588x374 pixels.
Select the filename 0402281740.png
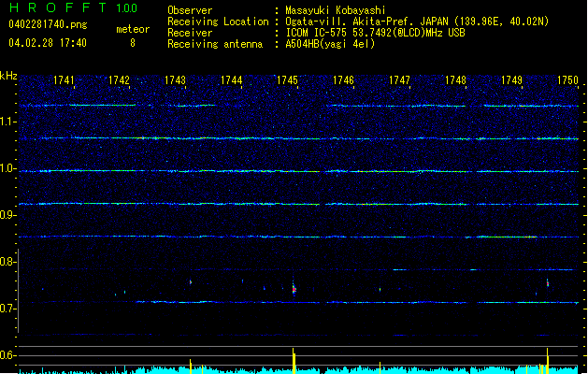(48, 24)
